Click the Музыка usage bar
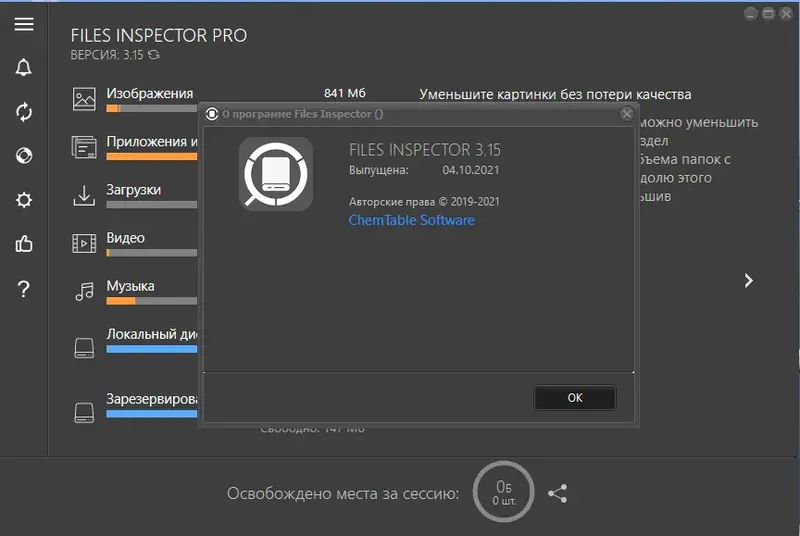Screen dimensions: 800x536 coord(152,301)
